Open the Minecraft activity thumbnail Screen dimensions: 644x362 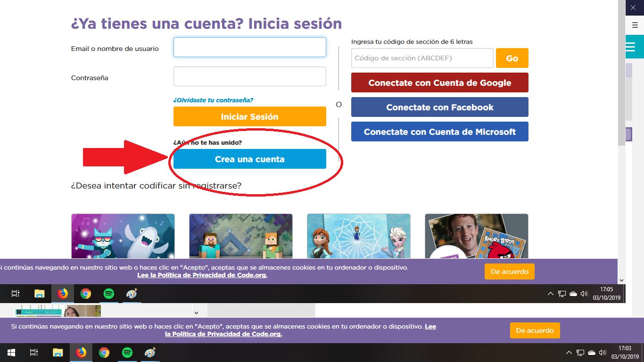240,237
